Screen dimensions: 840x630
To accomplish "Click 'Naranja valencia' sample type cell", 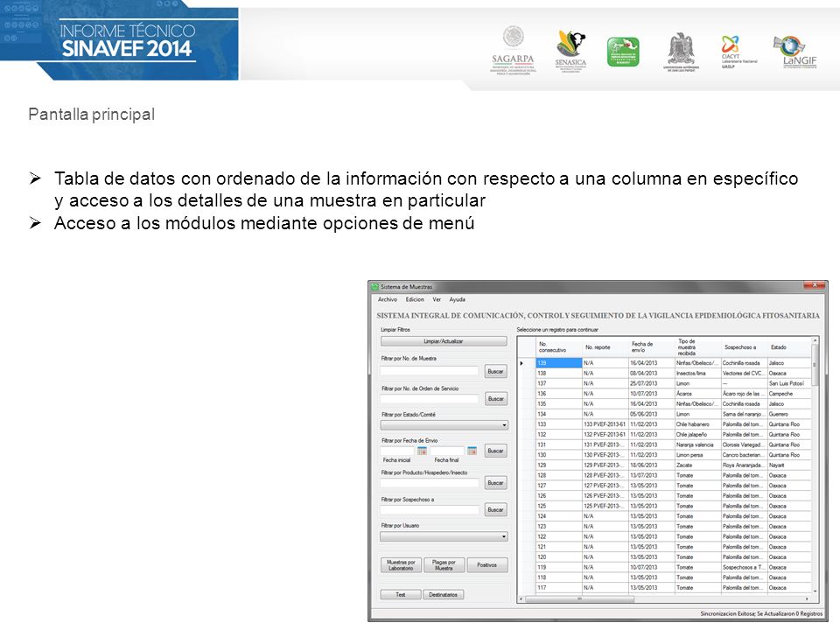I will [698, 444].
